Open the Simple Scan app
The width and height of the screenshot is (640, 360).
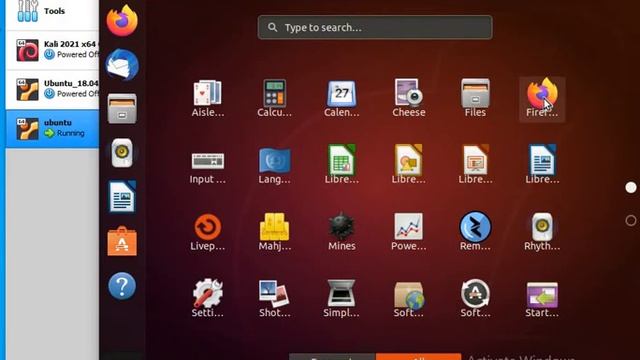(x=342, y=299)
